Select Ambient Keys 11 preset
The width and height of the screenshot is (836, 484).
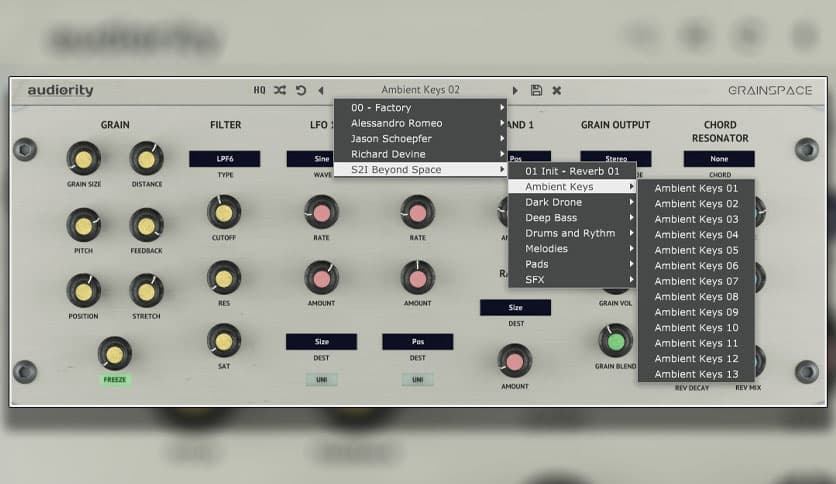click(x=696, y=343)
